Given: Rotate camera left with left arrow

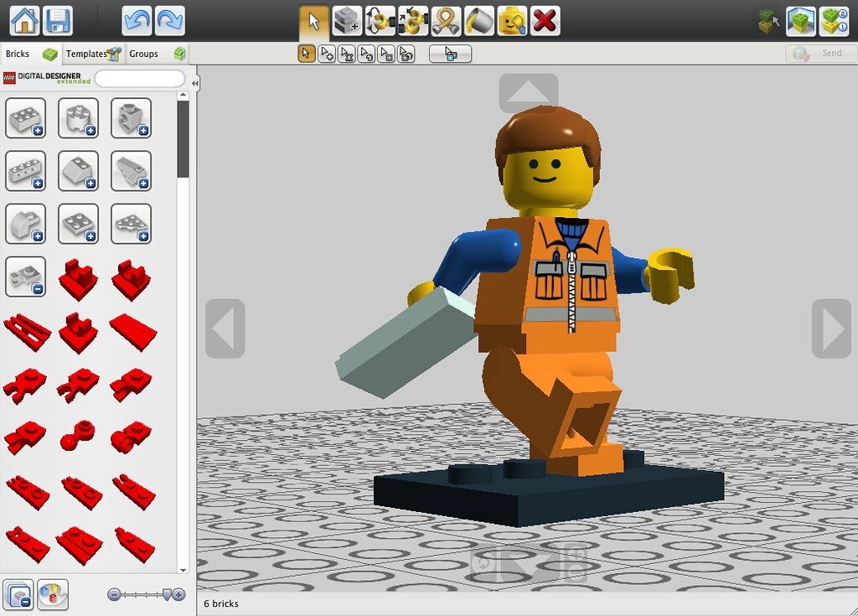Looking at the screenshot, I should pos(225,329).
